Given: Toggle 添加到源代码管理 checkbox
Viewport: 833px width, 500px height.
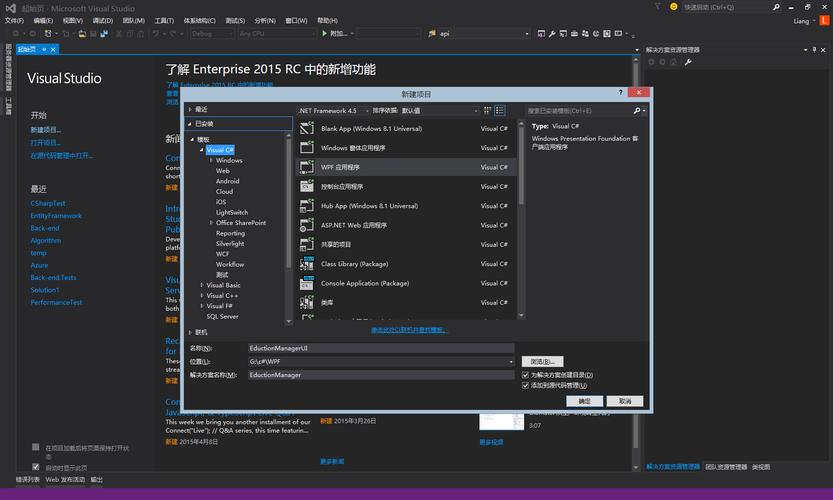Looking at the screenshot, I should [x=526, y=385].
